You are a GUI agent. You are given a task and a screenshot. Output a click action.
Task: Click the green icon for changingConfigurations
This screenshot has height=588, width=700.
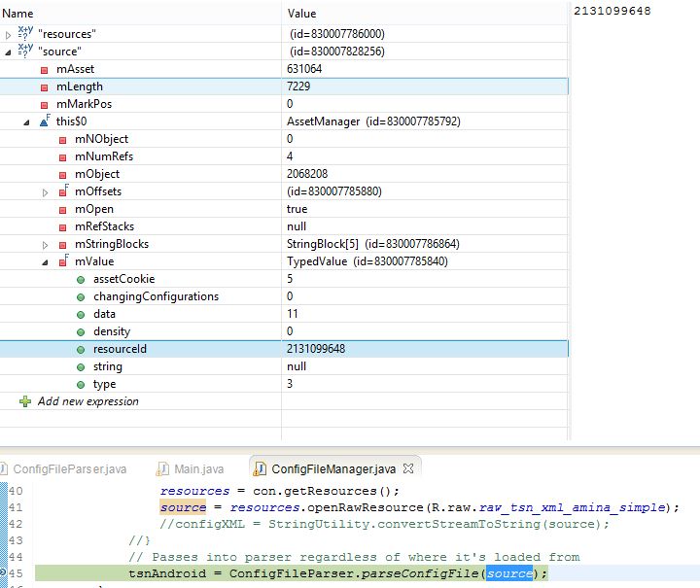(81, 297)
